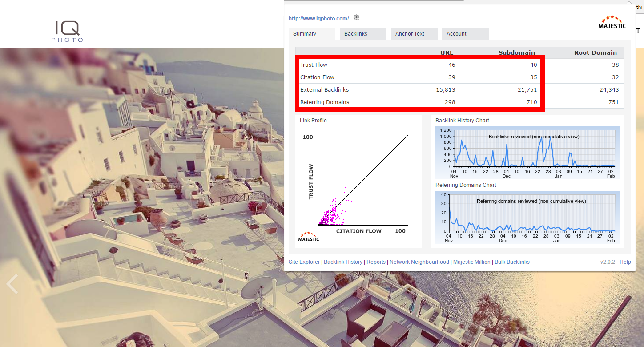
Task: Click the URL column header
Action: coord(447,52)
